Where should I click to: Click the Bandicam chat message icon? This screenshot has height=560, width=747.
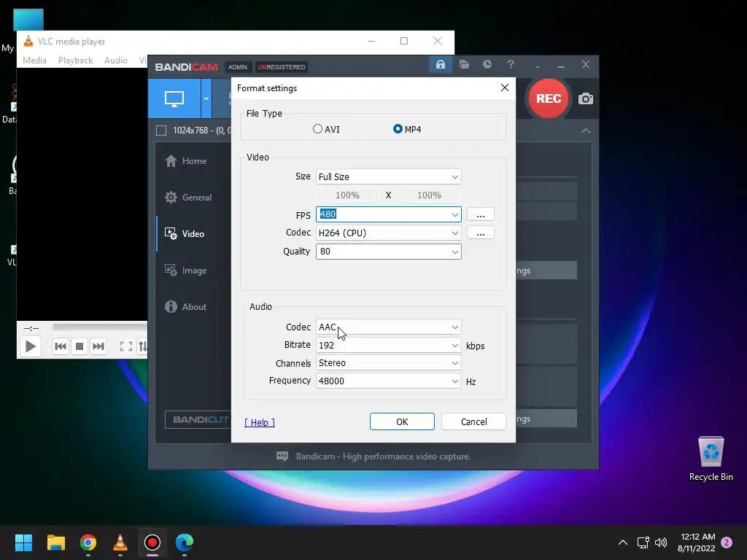(282, 456)
